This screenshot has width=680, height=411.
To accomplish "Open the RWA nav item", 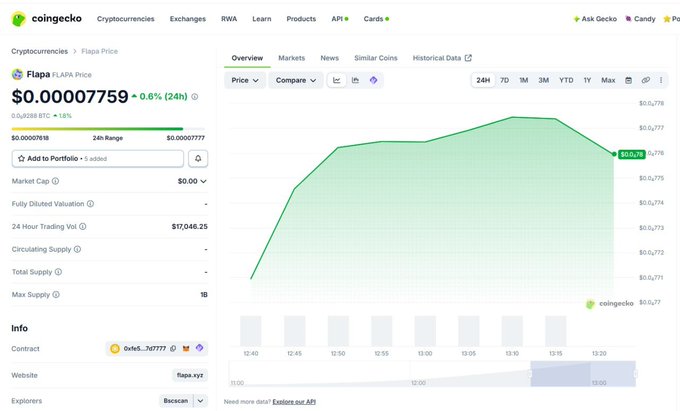I will [229, 19].
